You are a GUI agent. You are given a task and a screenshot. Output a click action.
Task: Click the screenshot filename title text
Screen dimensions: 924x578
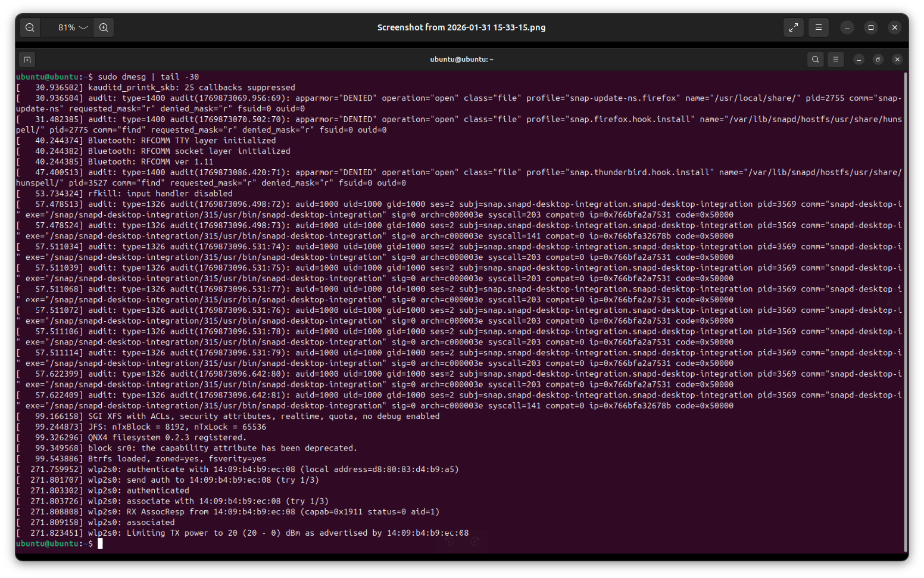pos(461,27)
